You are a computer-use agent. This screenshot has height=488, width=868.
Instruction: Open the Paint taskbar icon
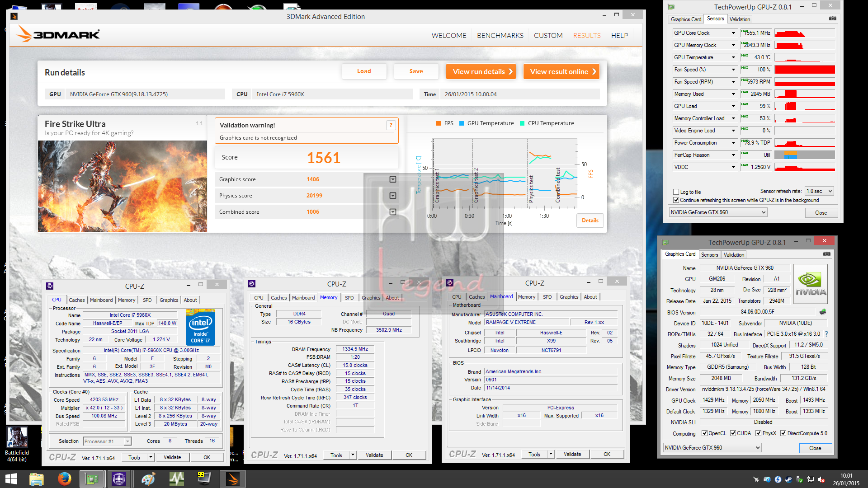click(x=148, y=479)
